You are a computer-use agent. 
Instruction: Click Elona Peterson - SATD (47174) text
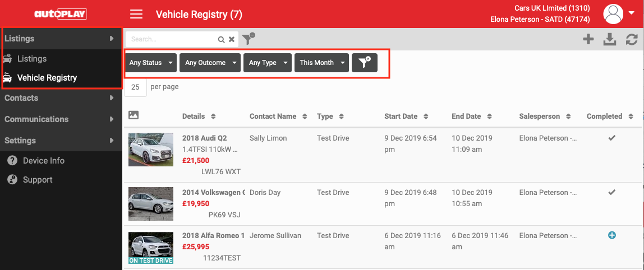540,19
